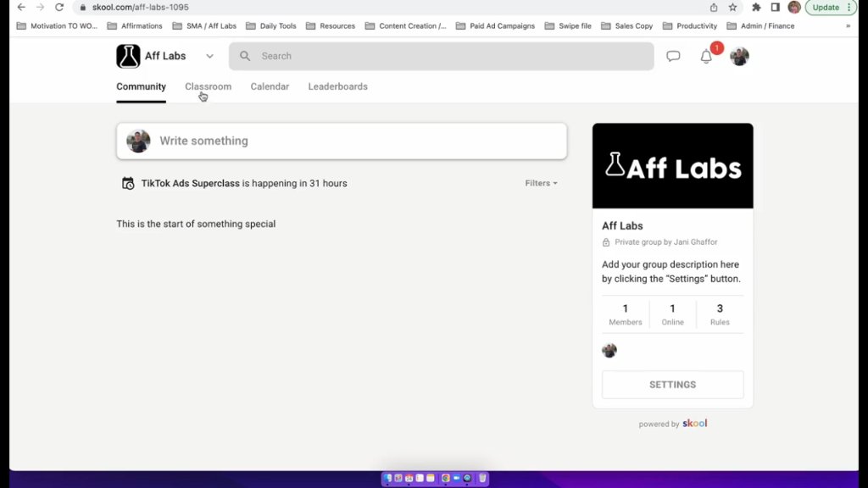Open the Admin / Finance bookmark folder
This screenshot has width=868, height=488.
coord(760,26)
